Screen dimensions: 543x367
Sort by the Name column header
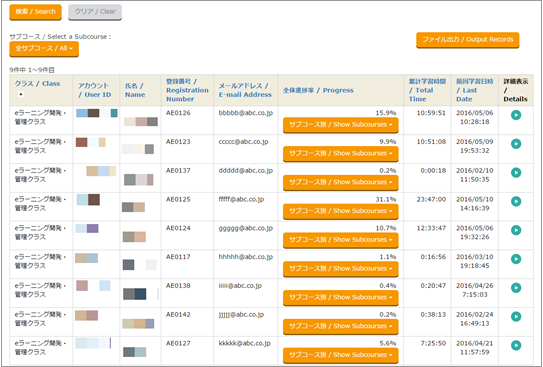[x=135, y=90]
